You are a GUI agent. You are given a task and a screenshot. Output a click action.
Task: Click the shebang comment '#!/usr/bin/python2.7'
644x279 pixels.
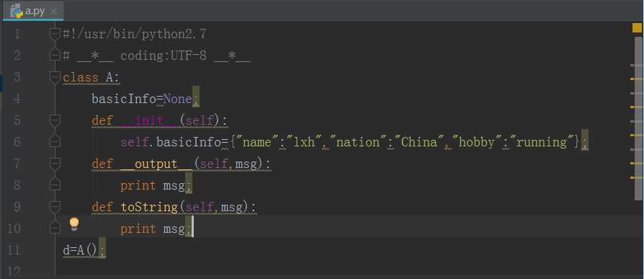pyautogui.click(x=135, y=34)
